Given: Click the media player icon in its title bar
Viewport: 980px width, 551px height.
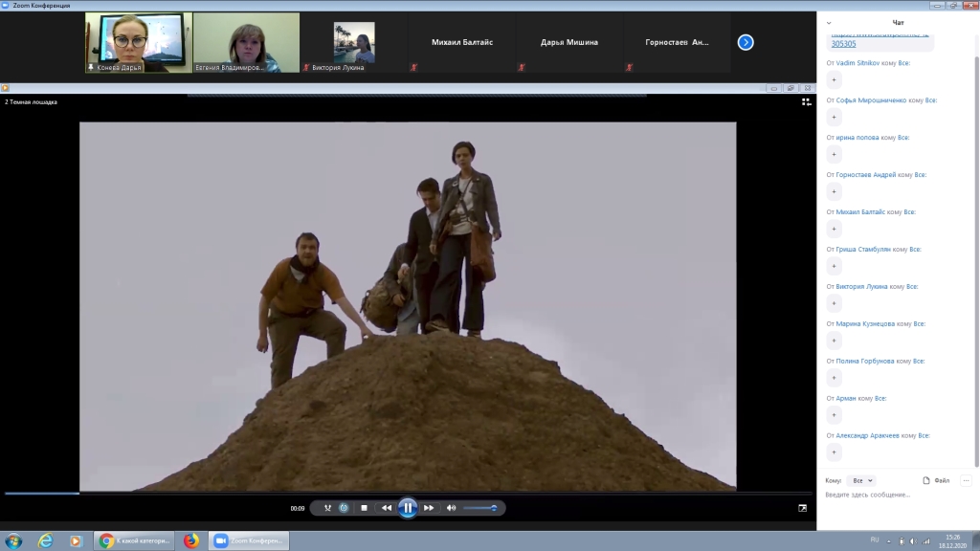Looking at the screenshot, I should pyautogui.click(x=5, y=88).
